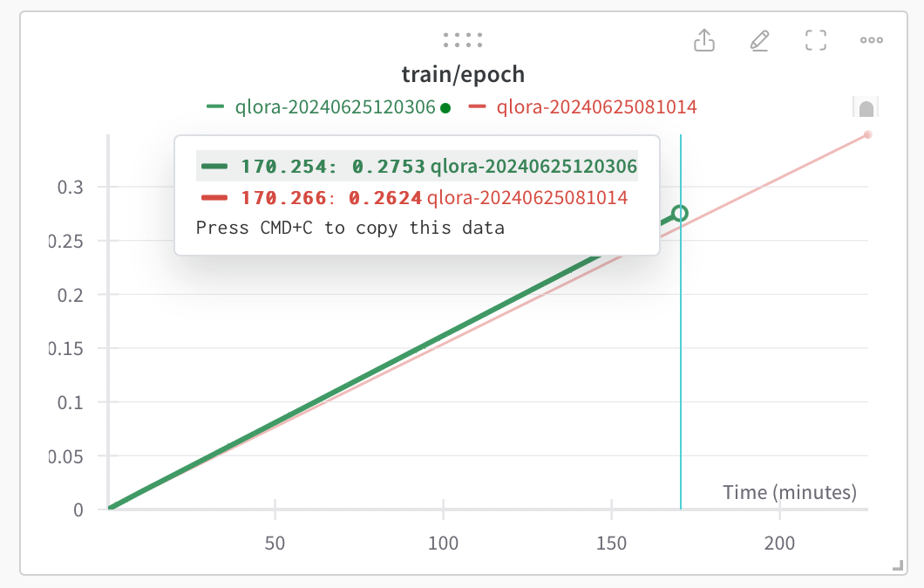Click the Press CMD+C to copy message

click(349, 228)
